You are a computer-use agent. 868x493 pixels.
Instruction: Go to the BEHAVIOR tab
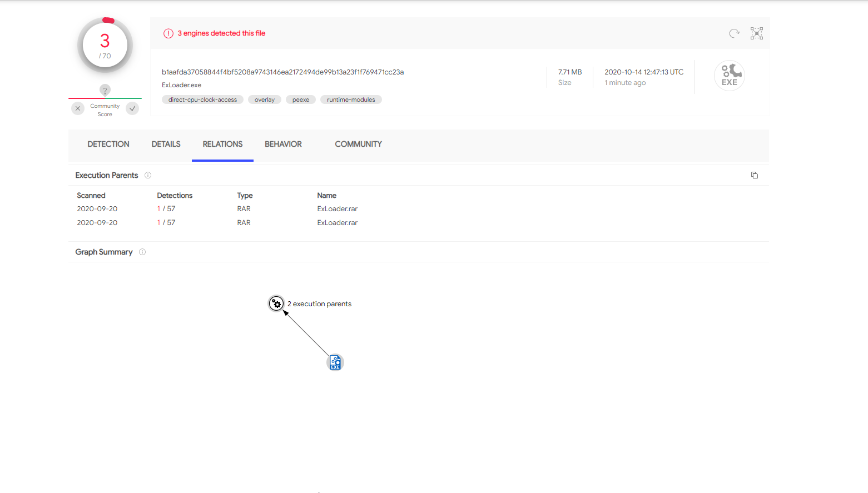click(283, 144)
